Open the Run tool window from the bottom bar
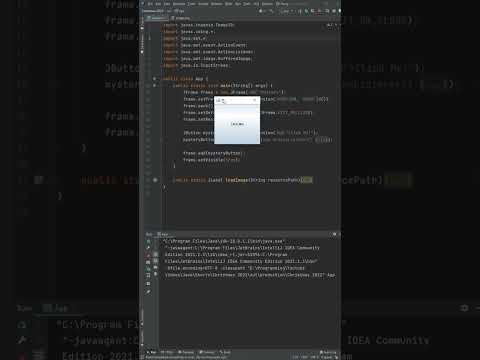The image size is (480, 360). pyautogui.click(x=152, y=352)
